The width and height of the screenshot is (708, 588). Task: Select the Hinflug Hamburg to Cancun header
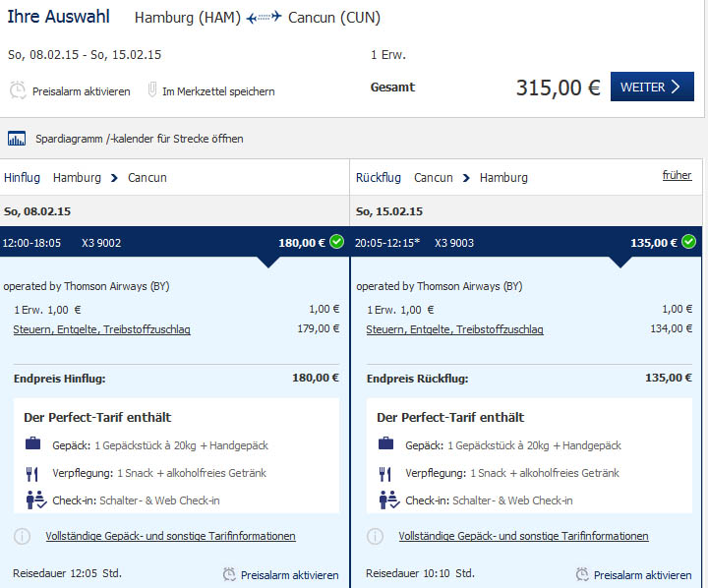click(86, 178)
